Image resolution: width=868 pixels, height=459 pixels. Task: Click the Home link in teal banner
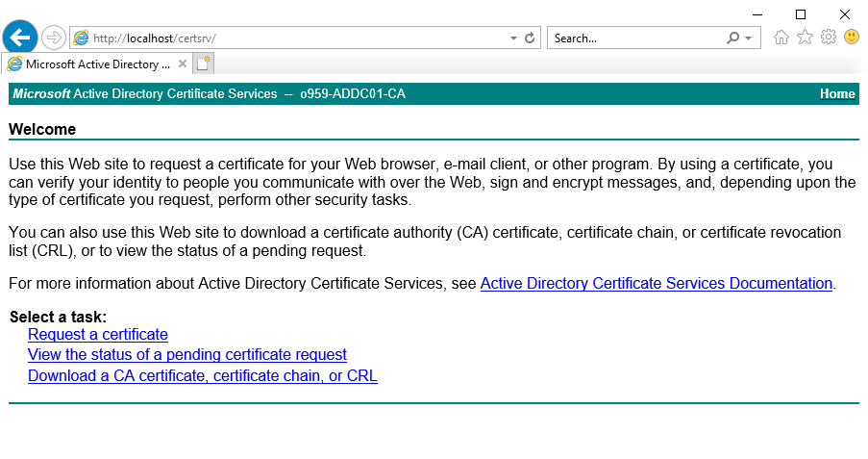point(837,93)
